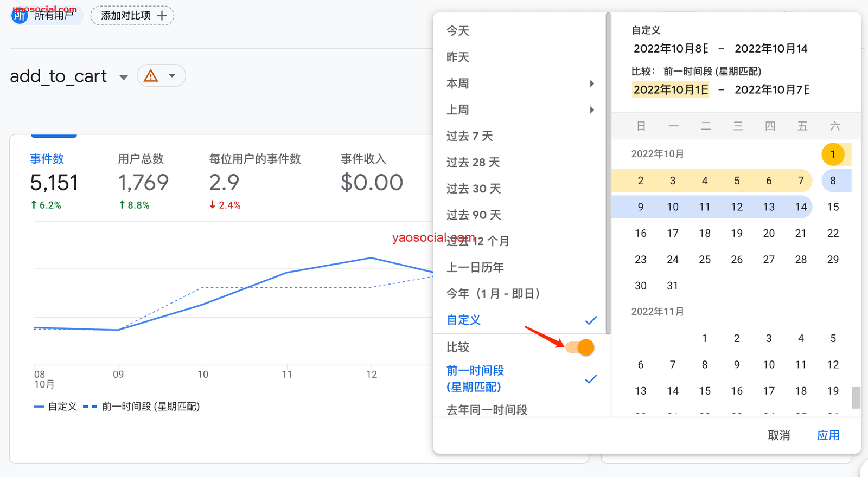
Task: Select 去年同一时间段 comparison option
Action: pos(487,410)
